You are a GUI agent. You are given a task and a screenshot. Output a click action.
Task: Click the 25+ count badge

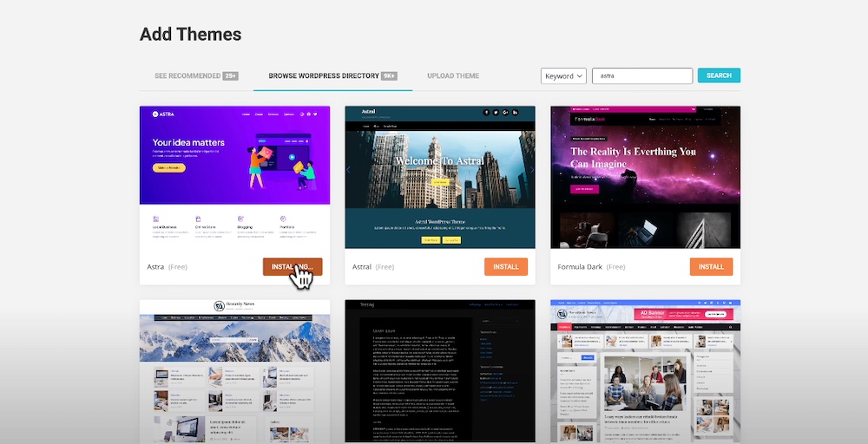(230, 75)
